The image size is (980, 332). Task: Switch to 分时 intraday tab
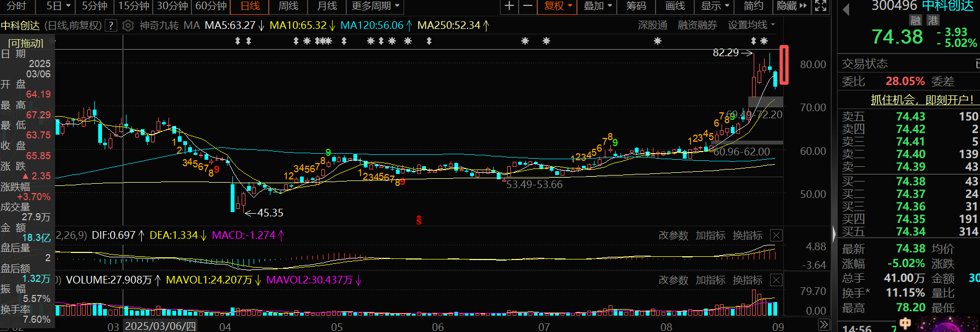[16, 6]
